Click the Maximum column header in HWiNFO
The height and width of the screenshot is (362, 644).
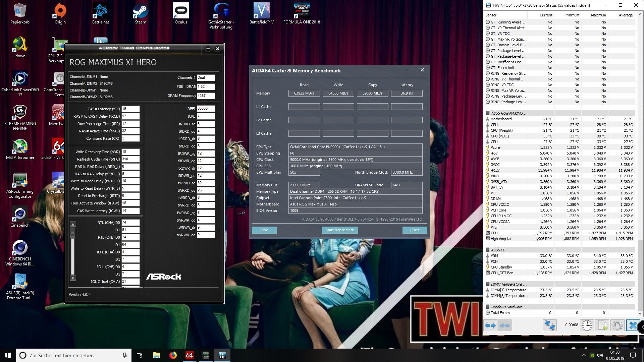[598, 15]
